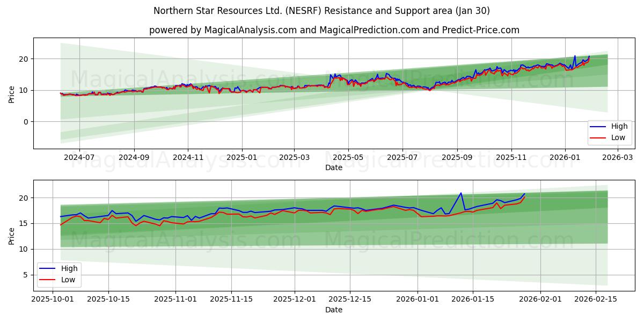Click the 2025-12-15 tick label
The width and height of the screenshot is (644, 322).
(350, 299)
